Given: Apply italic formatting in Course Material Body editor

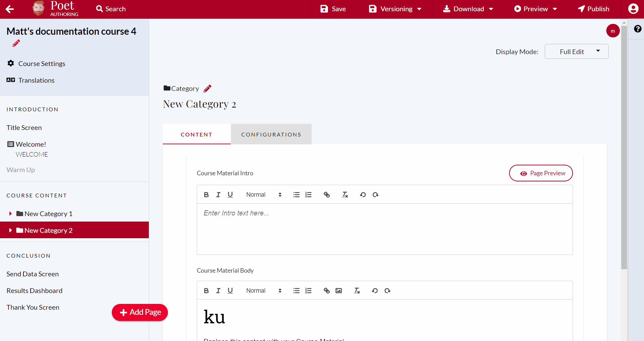Looking at the screenshot, I should [x=218, y=290].
